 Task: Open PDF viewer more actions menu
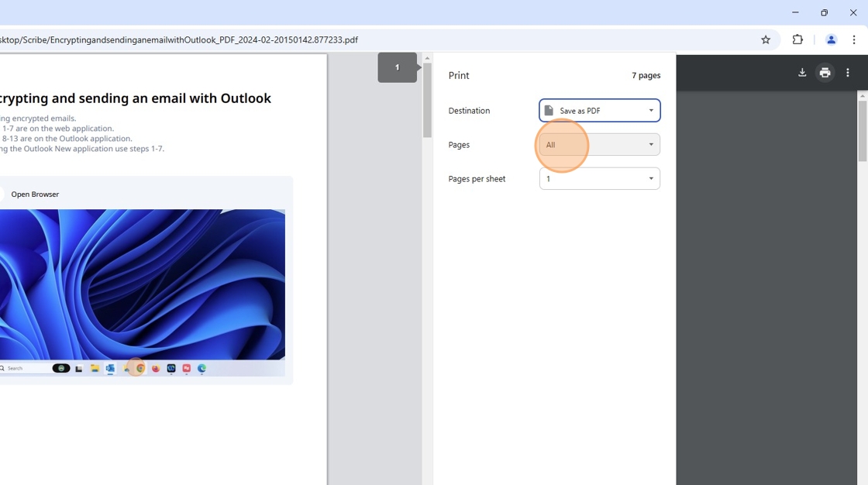pos(848,73)
